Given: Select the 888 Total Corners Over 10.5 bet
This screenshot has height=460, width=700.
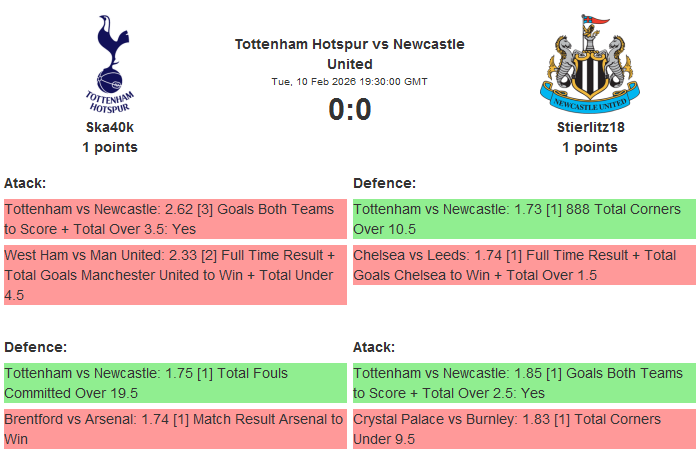Looking at the screenshot, I should [x=524, y=219].
